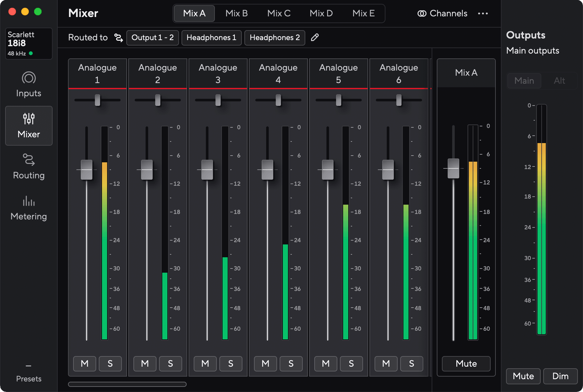Solo Analogue 4 channel
Screen dimensions: 583x392
291,364
